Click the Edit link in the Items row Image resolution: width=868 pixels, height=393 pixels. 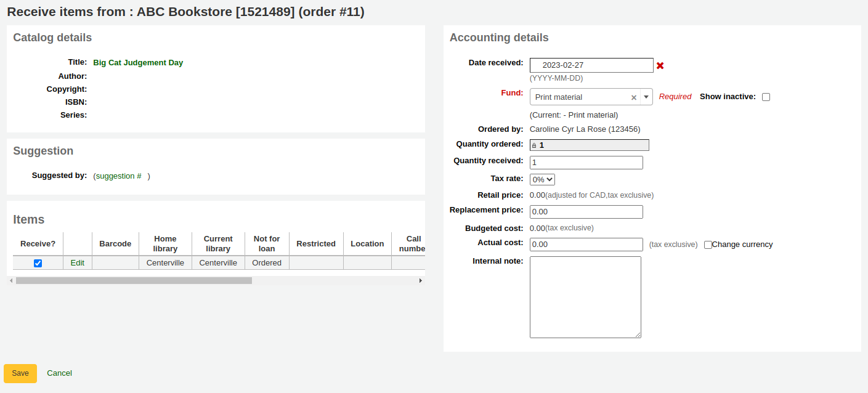tap(77, 262)
